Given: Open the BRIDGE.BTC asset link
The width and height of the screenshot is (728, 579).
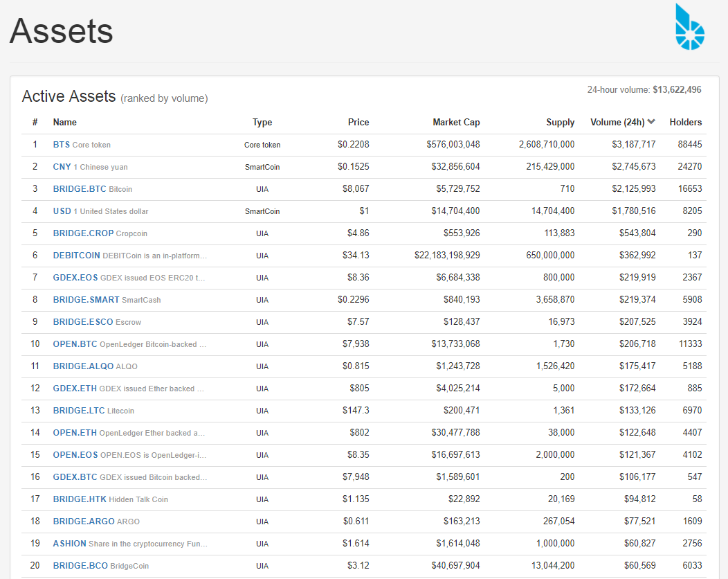Looking at the screenshot, I should coord(80,189).
